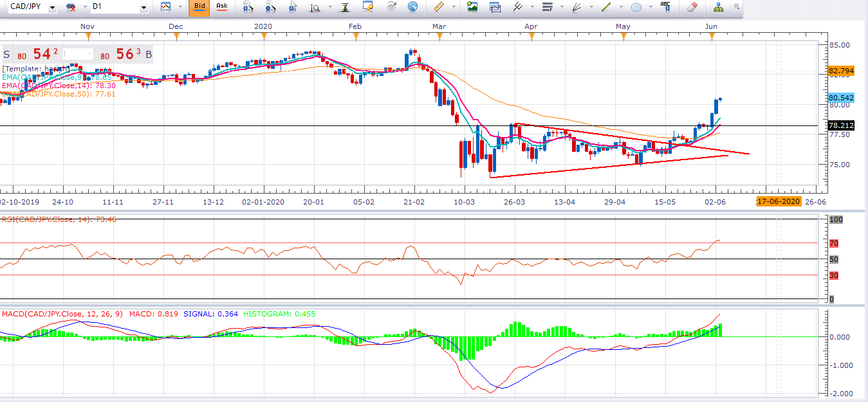The height and width of the screenshot is (402, 868).
Task: Click the add picture icon with green plus
Action: (x=473, y=8)
